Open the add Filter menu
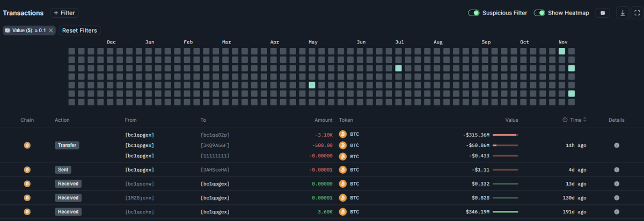Screen dimensions: 644x221 (64, 13)
